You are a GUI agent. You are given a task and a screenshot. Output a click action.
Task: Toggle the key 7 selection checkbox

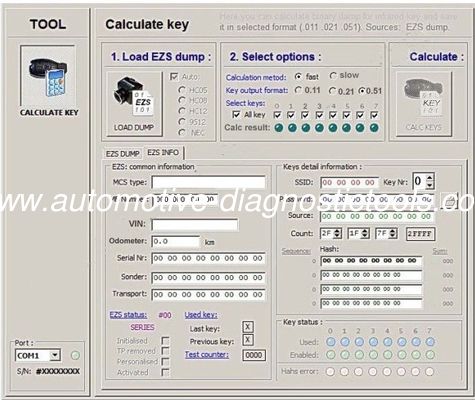374,115
